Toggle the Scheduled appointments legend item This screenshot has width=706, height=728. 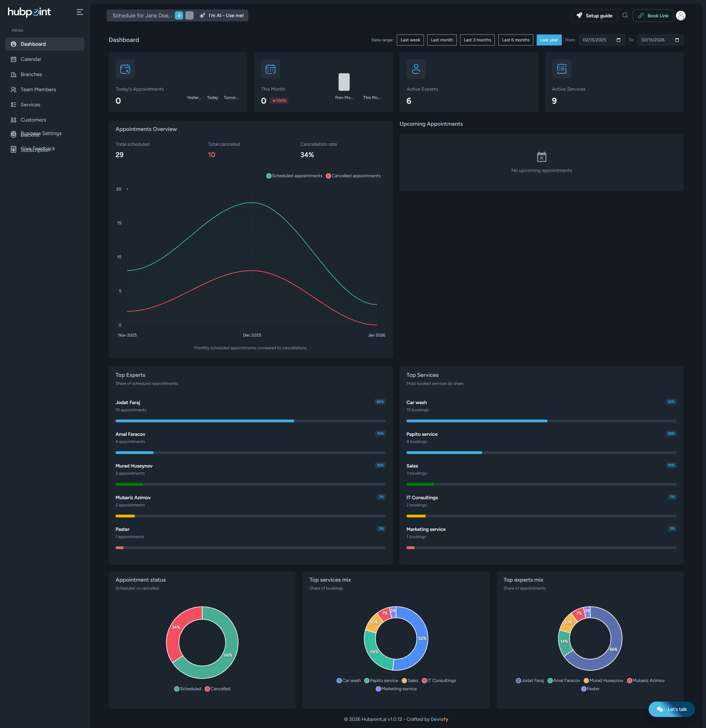(294, 176)
